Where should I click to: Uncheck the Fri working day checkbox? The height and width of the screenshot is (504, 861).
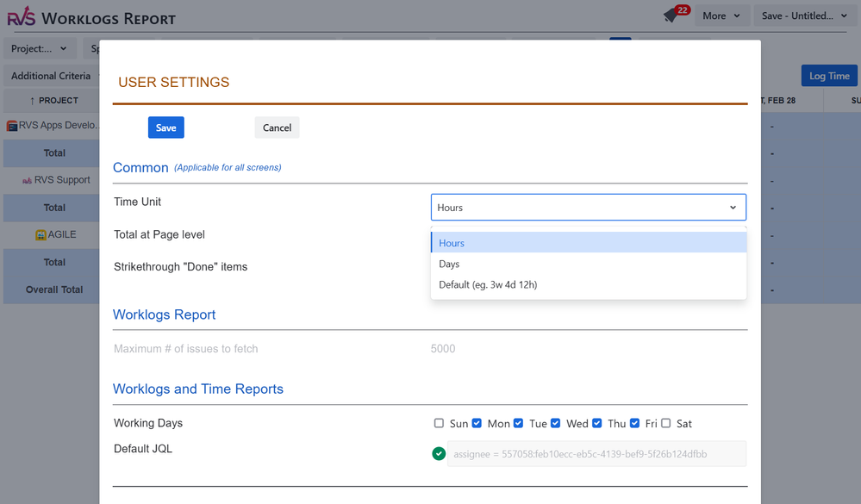click(635, 423)
